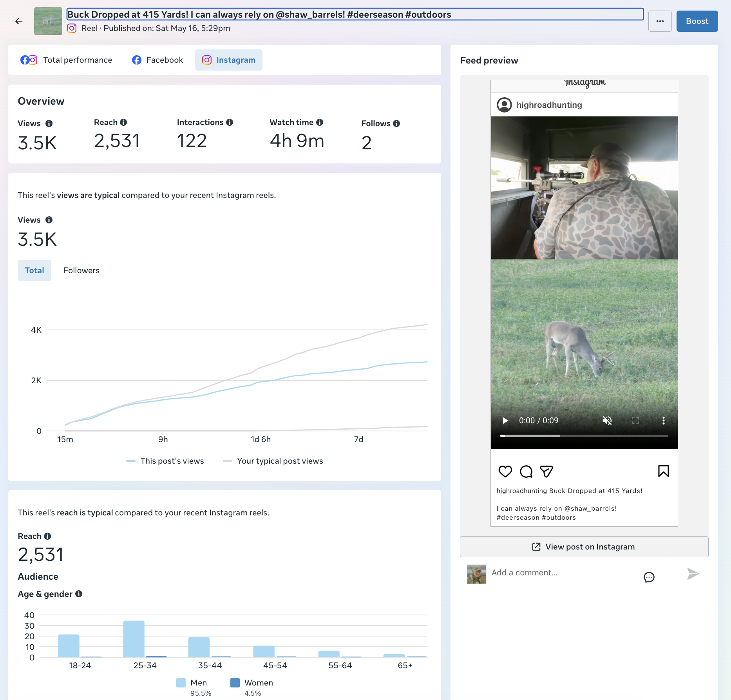731x700 pixels.
Task: Bookmark the post with the save icon
Action: (663, 471)
